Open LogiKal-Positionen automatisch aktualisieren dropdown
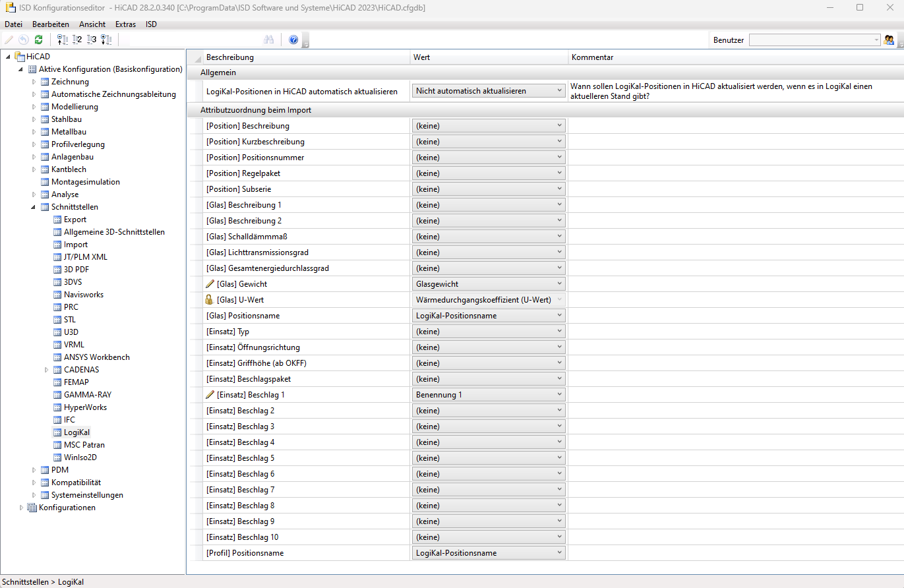This screenshot has height=588, width=904. point(489,91)
